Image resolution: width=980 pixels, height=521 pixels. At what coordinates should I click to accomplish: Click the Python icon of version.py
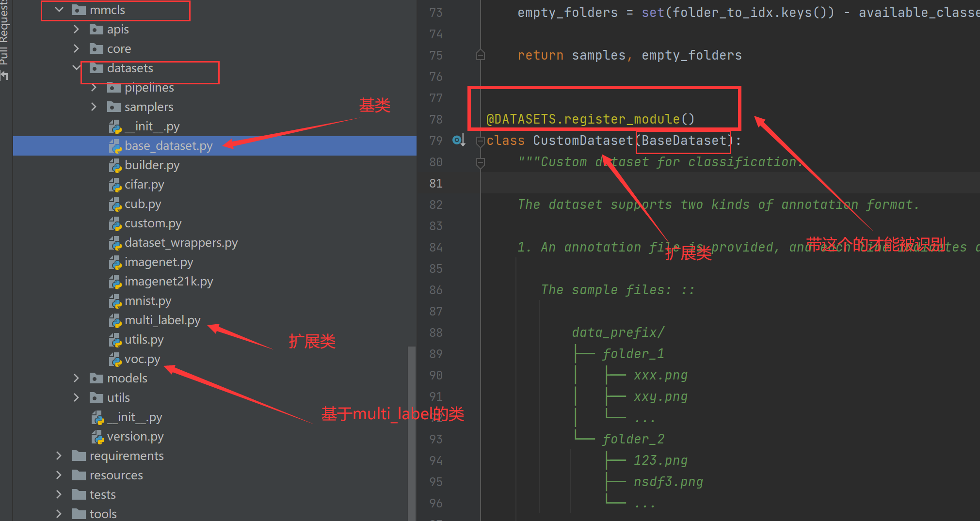97,437
